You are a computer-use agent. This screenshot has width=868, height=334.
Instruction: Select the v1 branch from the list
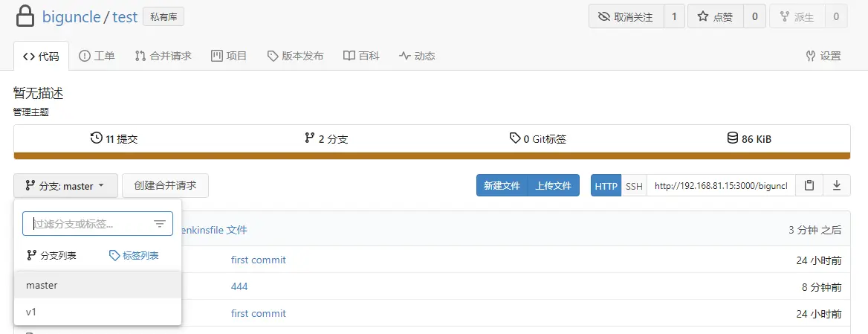pyautogui.click(x=31, y=312)
